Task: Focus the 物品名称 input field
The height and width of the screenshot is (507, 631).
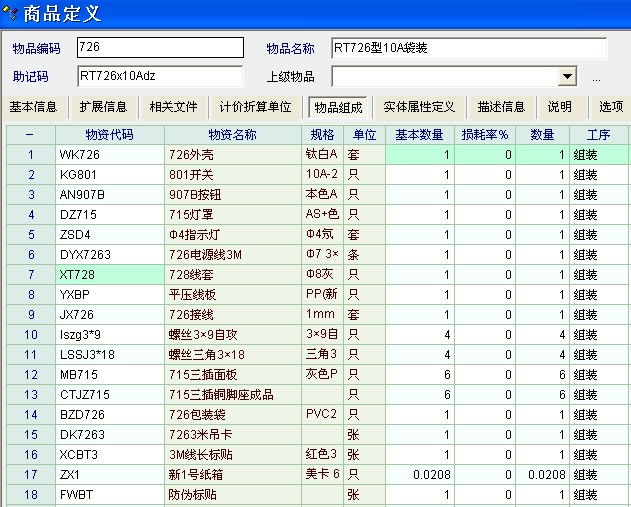Action: click(468, 48)
